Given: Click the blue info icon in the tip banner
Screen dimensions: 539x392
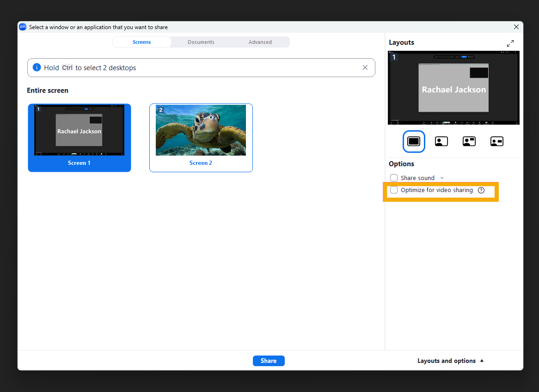Looking at the screenshot, I should coord(37,67).
